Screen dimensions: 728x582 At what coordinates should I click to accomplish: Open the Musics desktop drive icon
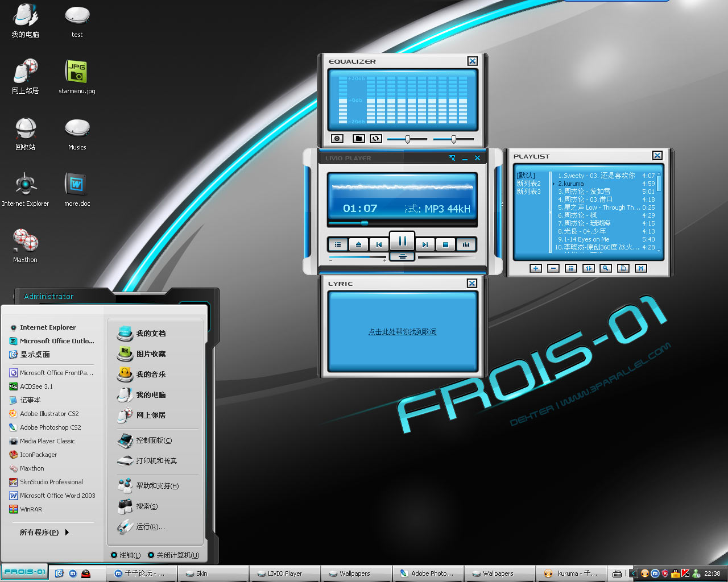pos(77,134)
